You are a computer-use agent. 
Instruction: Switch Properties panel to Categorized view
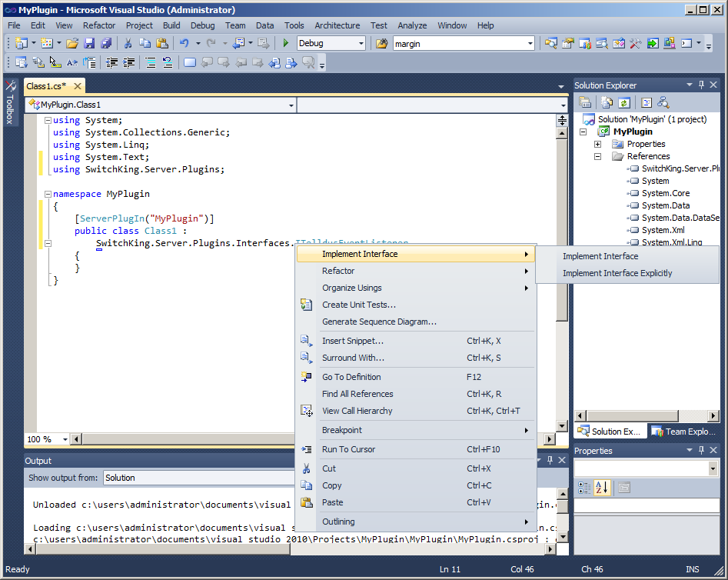[584, 488]
